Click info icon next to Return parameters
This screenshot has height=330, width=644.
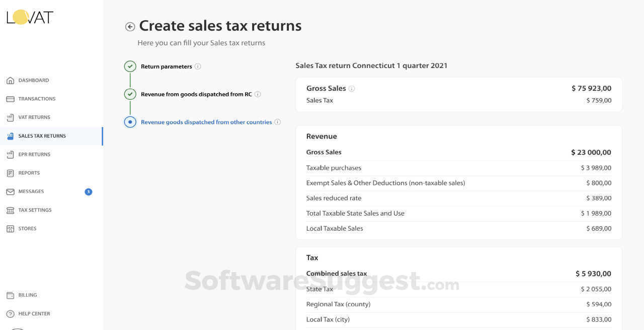click(198, 67)
